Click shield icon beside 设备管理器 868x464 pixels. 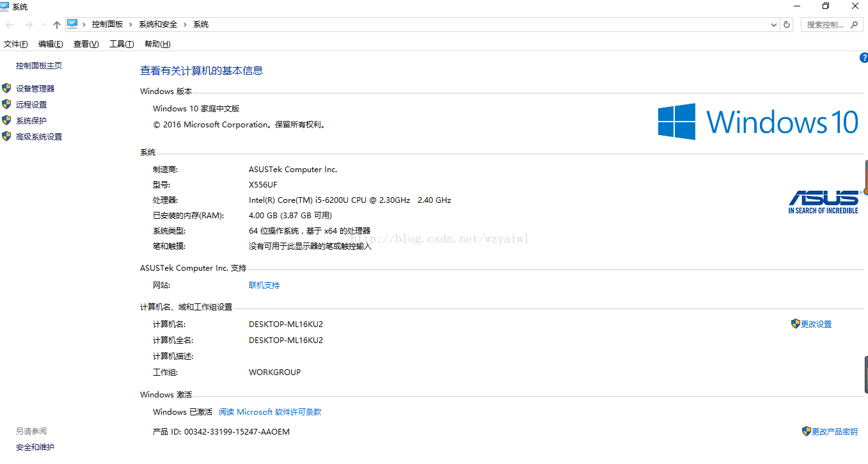coord(6,88)
